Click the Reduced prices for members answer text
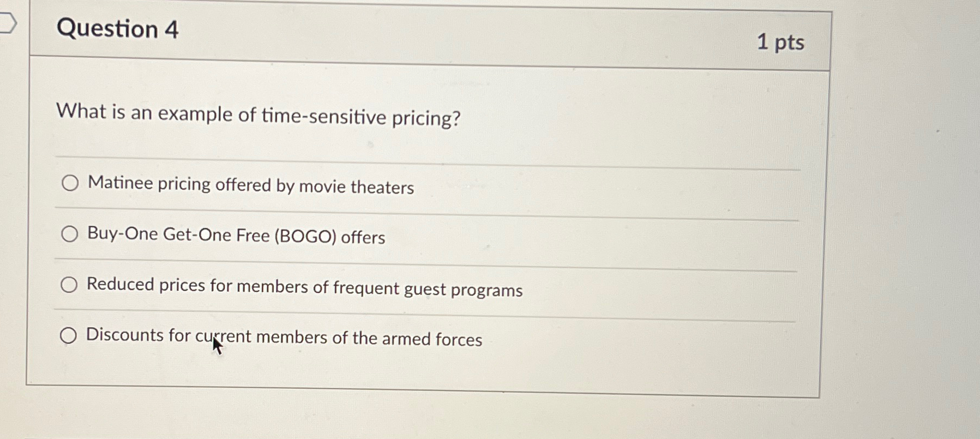The image size is (980, 439). click(304, 287)
